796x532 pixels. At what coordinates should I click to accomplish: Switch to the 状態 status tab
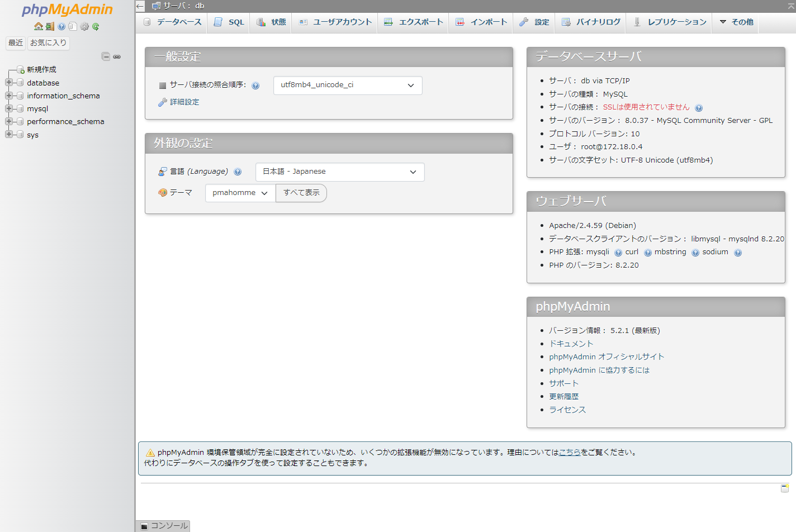(271, 22)
